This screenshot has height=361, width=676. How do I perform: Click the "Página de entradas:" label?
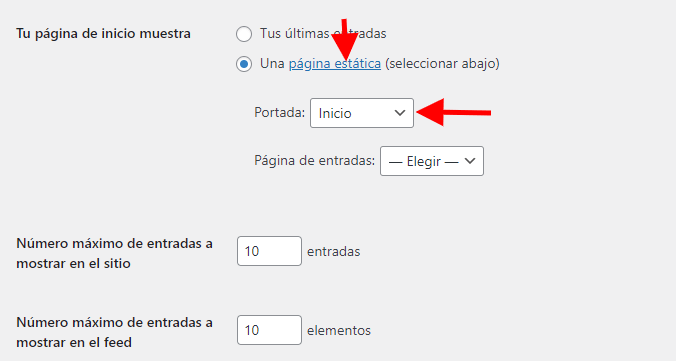314,160
